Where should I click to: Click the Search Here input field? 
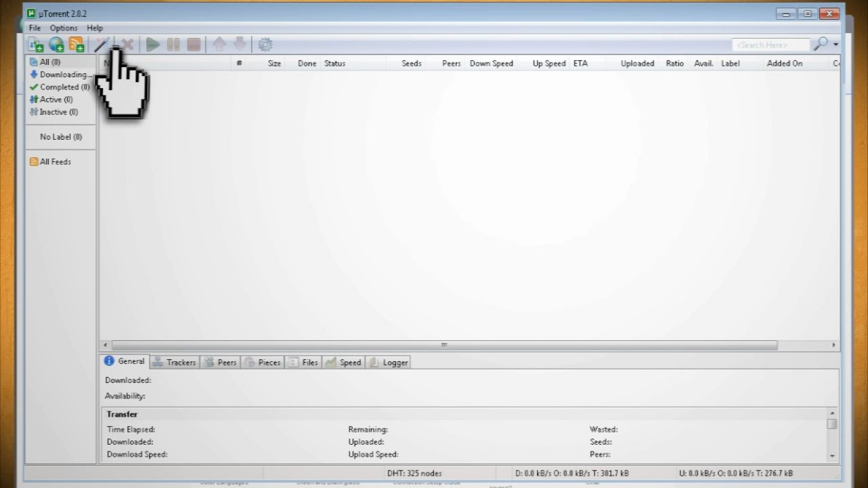[770, 45]
